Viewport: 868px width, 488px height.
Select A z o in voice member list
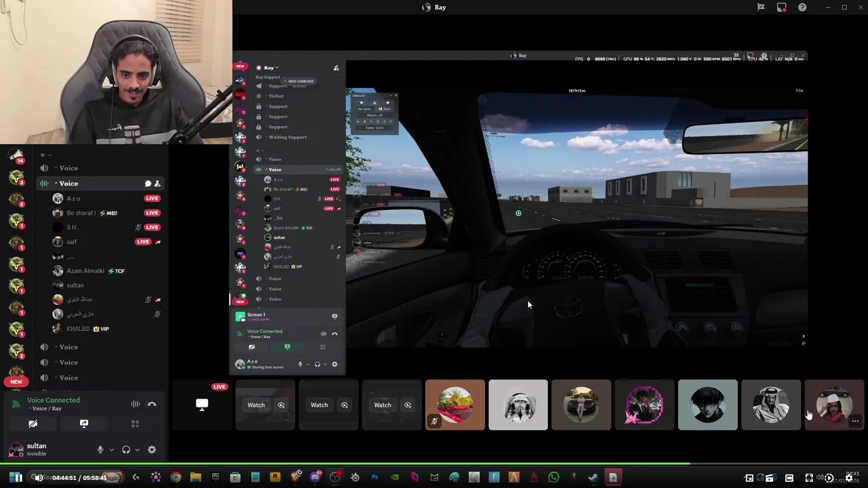click(108, 199)
